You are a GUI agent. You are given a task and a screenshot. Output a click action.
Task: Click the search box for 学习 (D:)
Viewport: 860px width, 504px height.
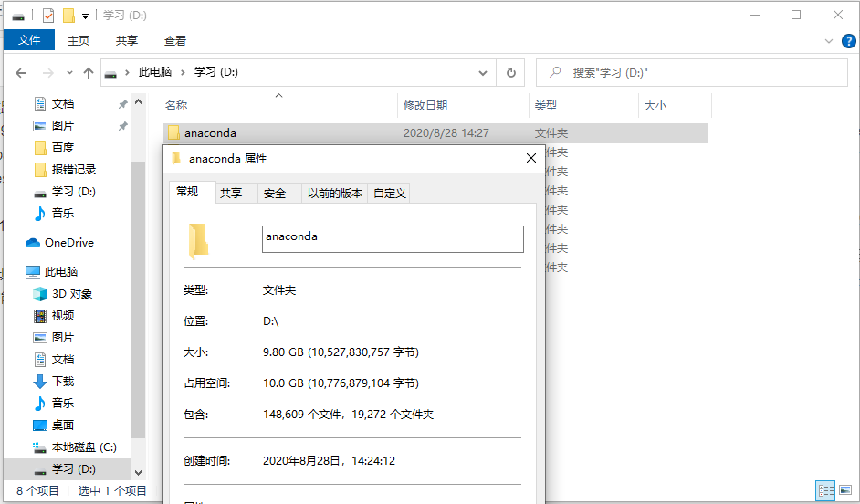692,73
